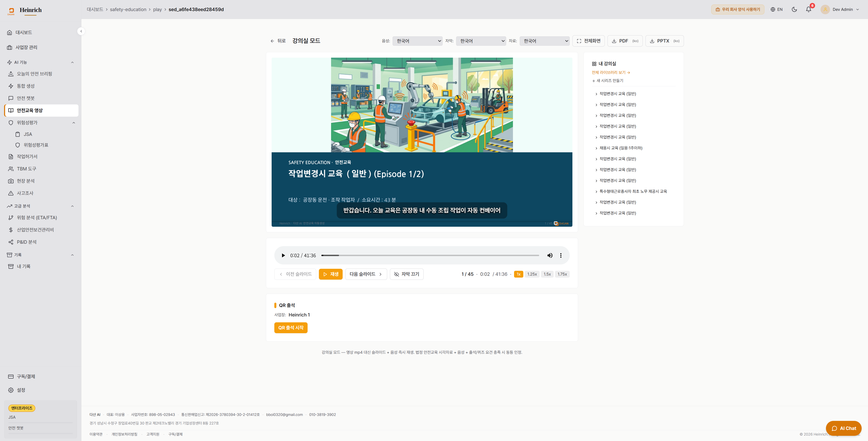
Task: Open the 자막 language dropdown
Action: 481,41
